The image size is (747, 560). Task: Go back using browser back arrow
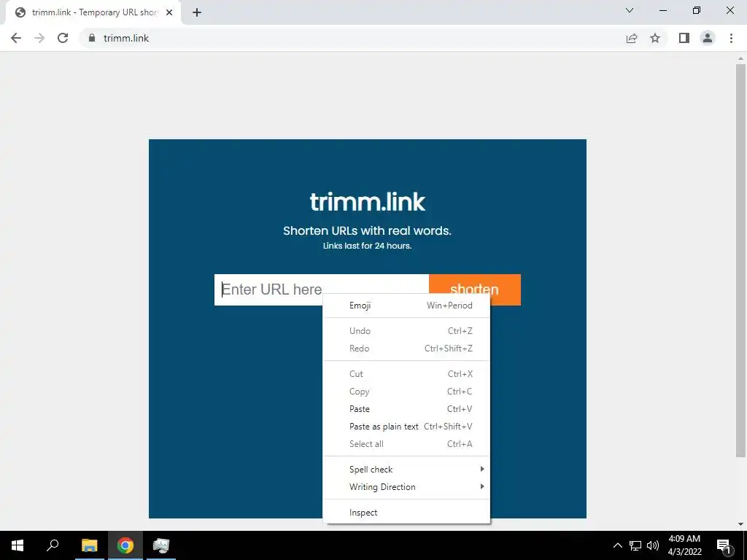pos(16,38)
